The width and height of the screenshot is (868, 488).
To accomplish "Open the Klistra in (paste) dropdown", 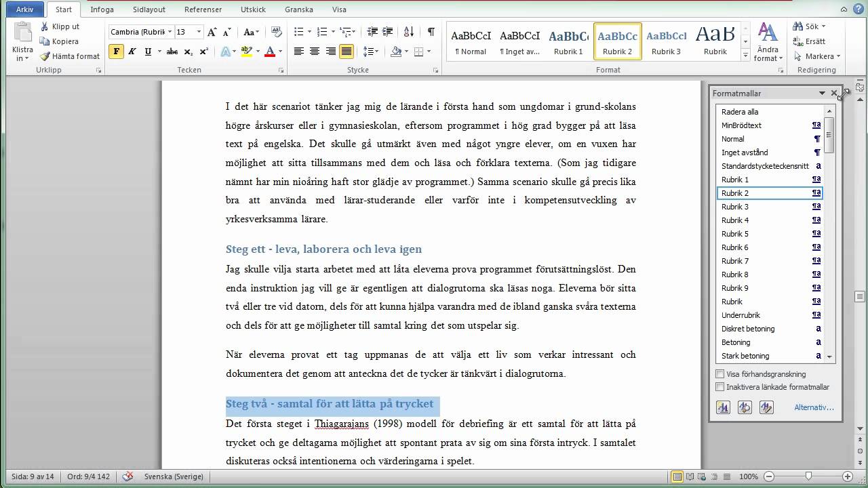I will click(x=22, y=54).
